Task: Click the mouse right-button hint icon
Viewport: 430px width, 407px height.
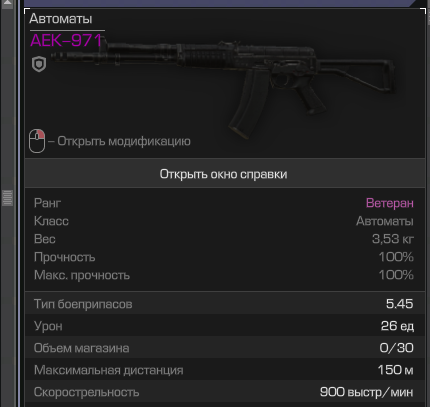Action: tap(37, 141)
